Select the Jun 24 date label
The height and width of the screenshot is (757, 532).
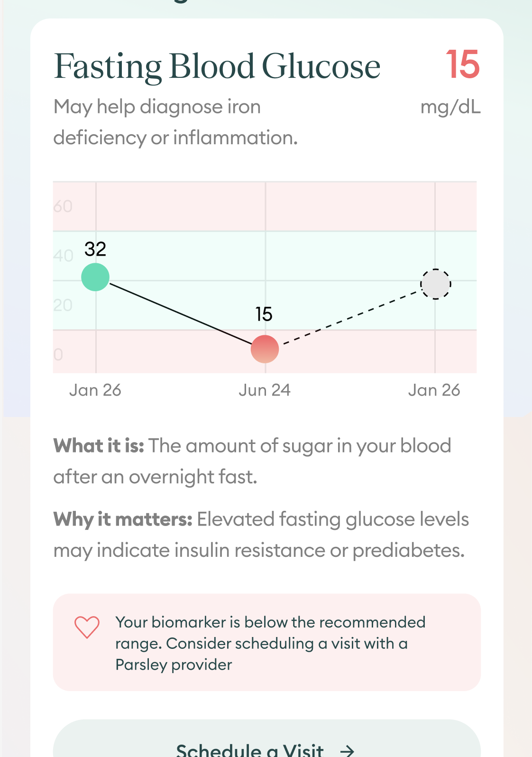264,390
